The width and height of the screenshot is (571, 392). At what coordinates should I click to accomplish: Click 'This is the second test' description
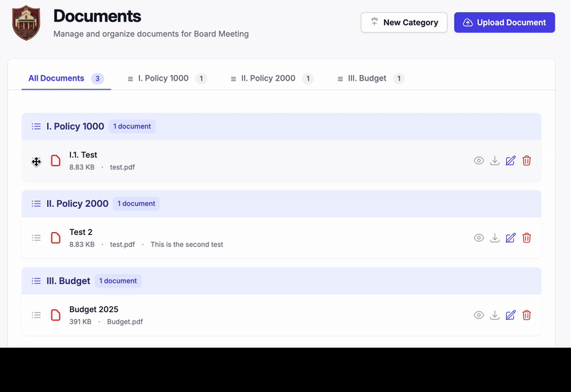(187, 244)
